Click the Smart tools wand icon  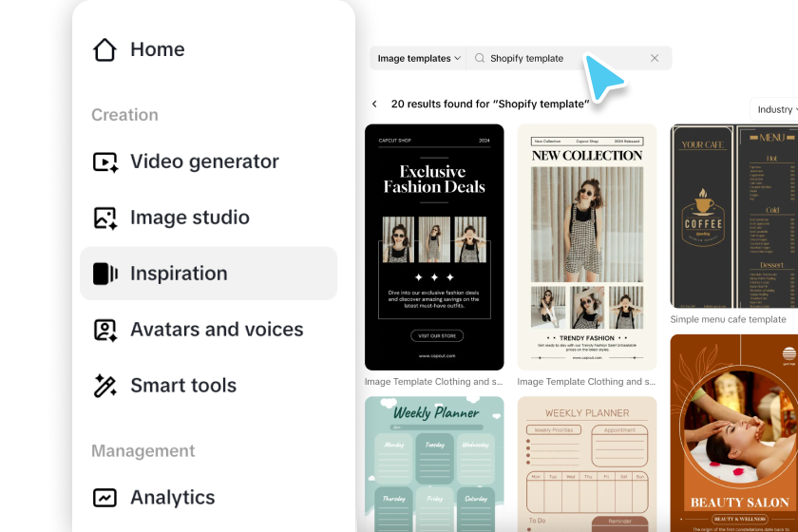tap(105, 386)
